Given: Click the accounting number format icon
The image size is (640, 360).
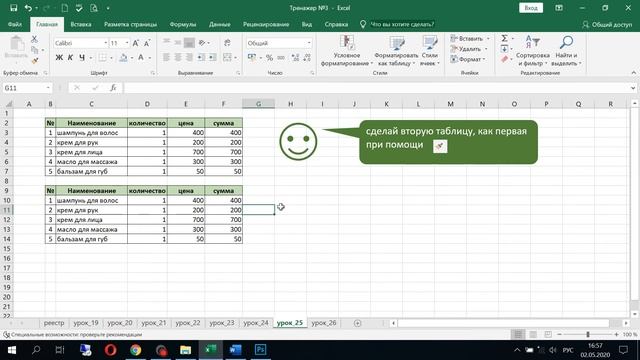Looking at the screenshot, I should pyautogui.click(x=252, y=58).
